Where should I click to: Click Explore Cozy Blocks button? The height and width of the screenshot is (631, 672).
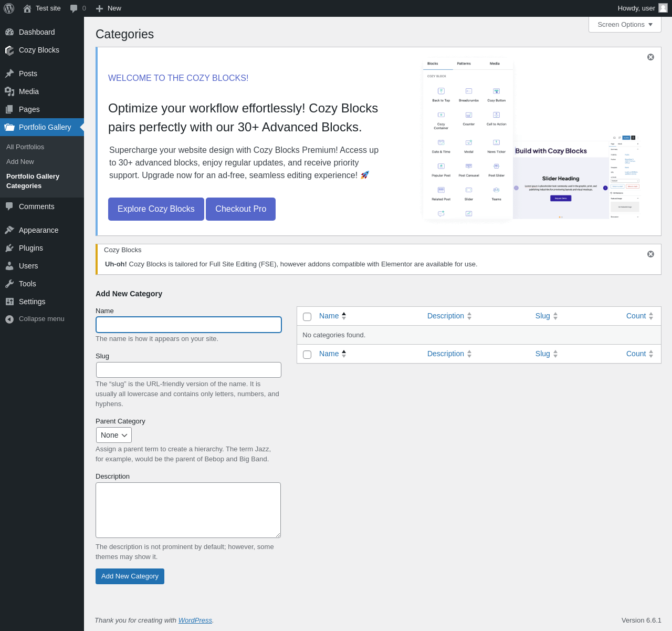click(x=156, y=209)
